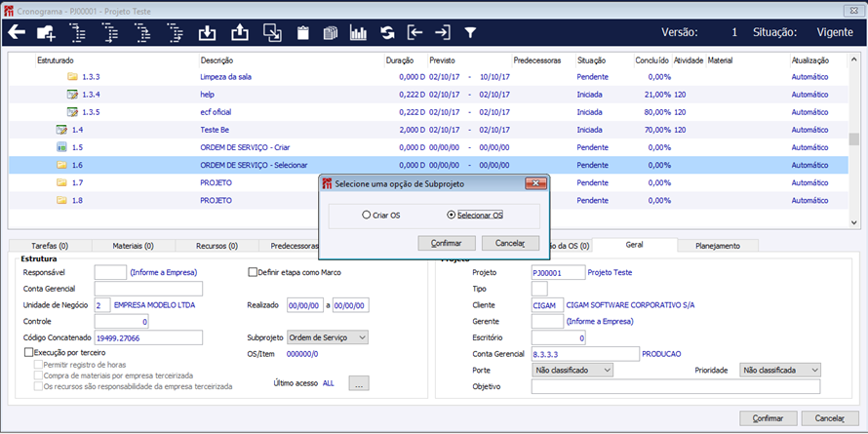Click the bracket left-arrow icon
Screen dimensions: 868x434
pos(415,33)
